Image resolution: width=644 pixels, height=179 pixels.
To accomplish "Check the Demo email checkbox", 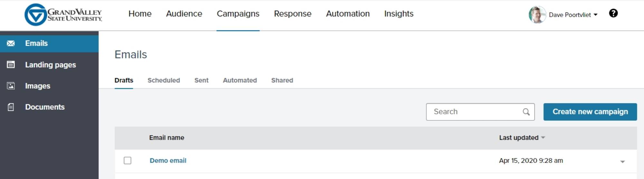I will pyautogui.click(x=128, y=160).
